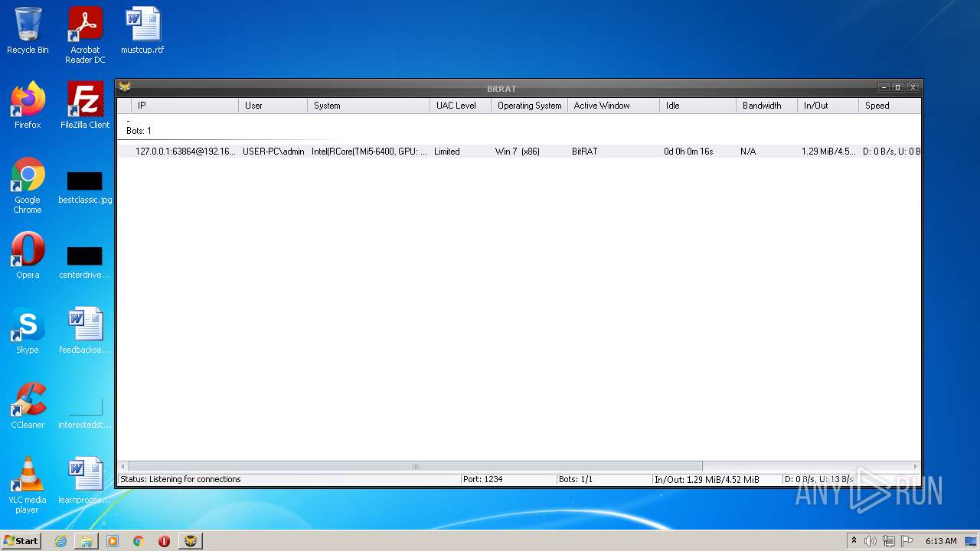
Task: Sort by Idle column header
Action: click(x=697, y=106)
